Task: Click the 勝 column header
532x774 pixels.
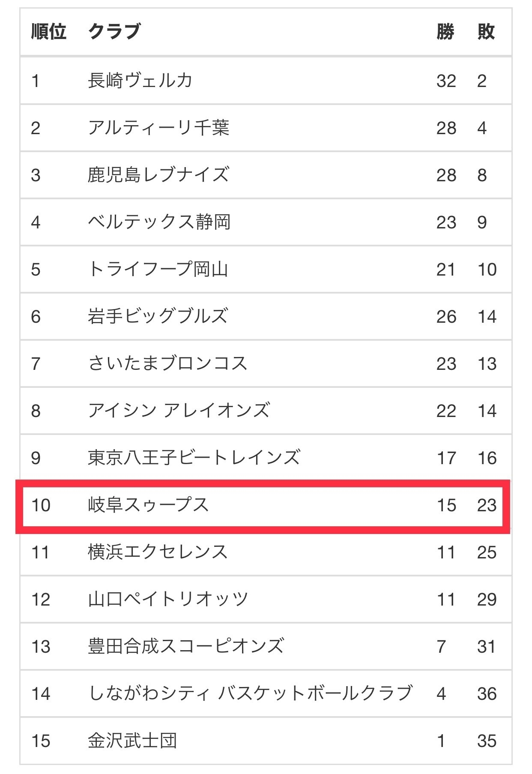Action: (445, 32)
